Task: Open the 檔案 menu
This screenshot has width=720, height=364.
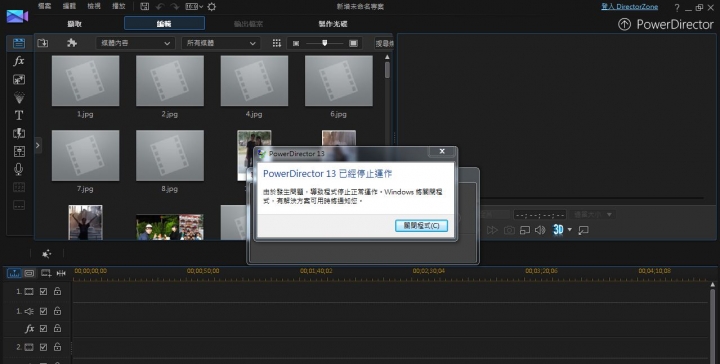Action: [45, 6]
